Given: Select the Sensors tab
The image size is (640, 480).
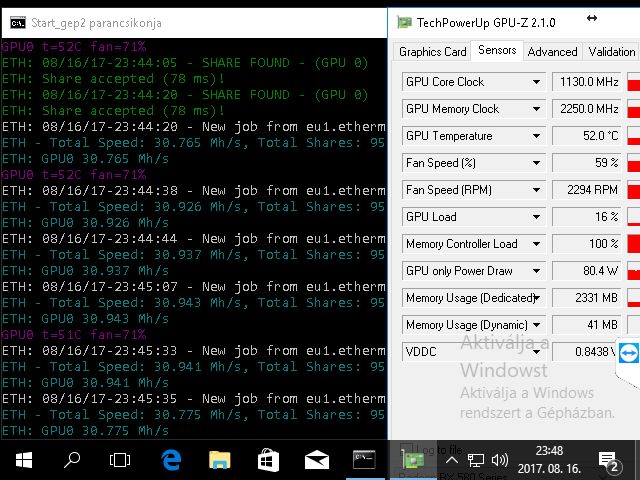Looking at the screenshot, I should coord(497,50).
